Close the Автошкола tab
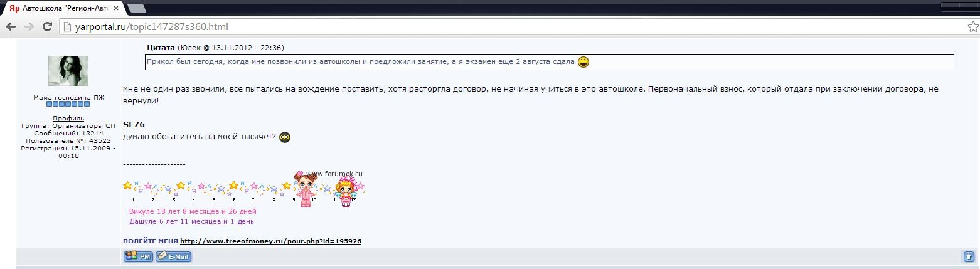Screen dimensions: 980x269 coord(115,9)
